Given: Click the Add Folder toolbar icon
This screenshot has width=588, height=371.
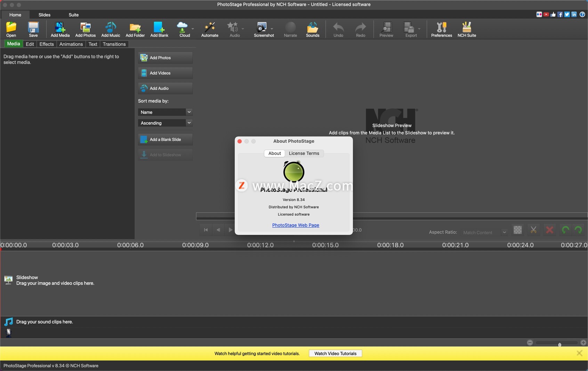Looking at the screenshot, I should point(135,30).
